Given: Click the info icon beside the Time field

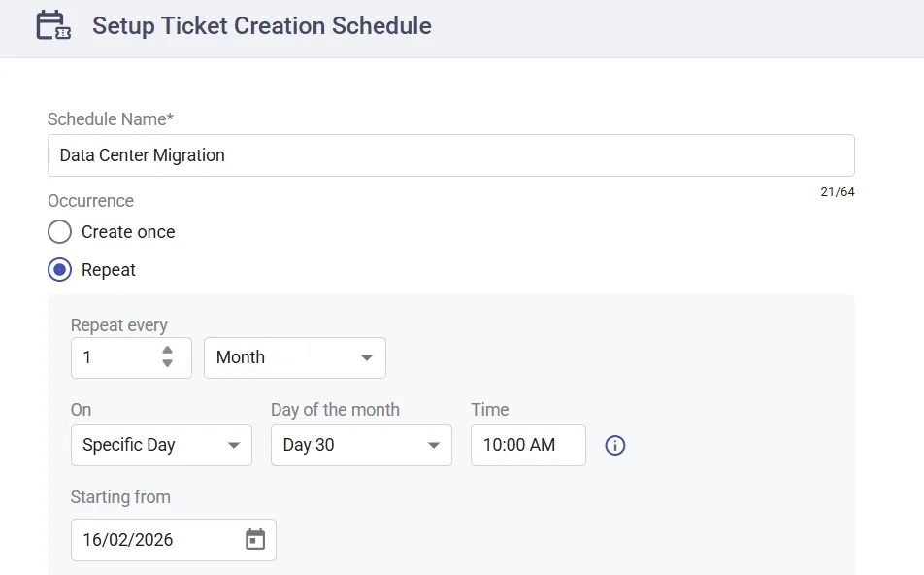Looking at the screenshot, I should pos(614,445).
